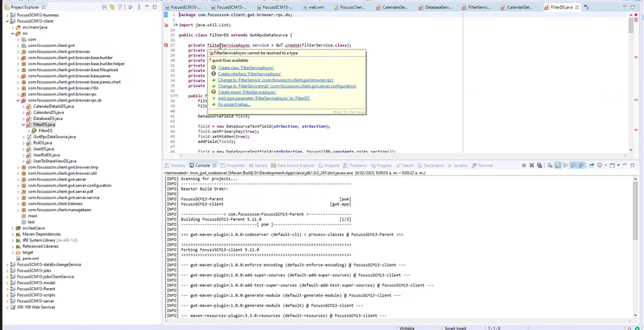The image size is (644, 330).
Task: Open the Project Explorer filter icon
Action: coord(120,7)
